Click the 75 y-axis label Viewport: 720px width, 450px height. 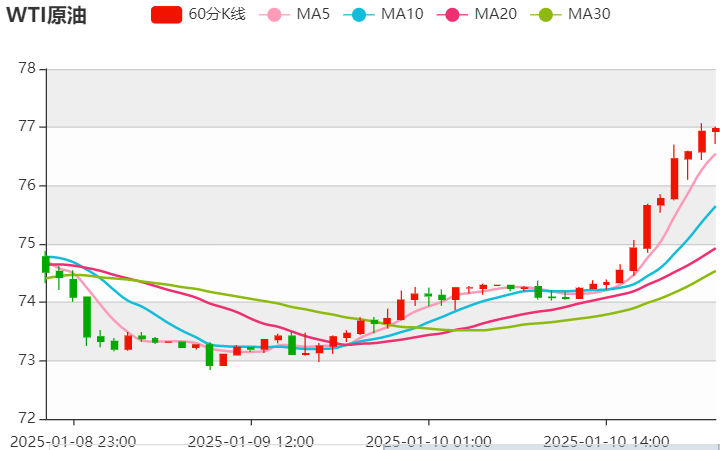click(x=27, y=244)
